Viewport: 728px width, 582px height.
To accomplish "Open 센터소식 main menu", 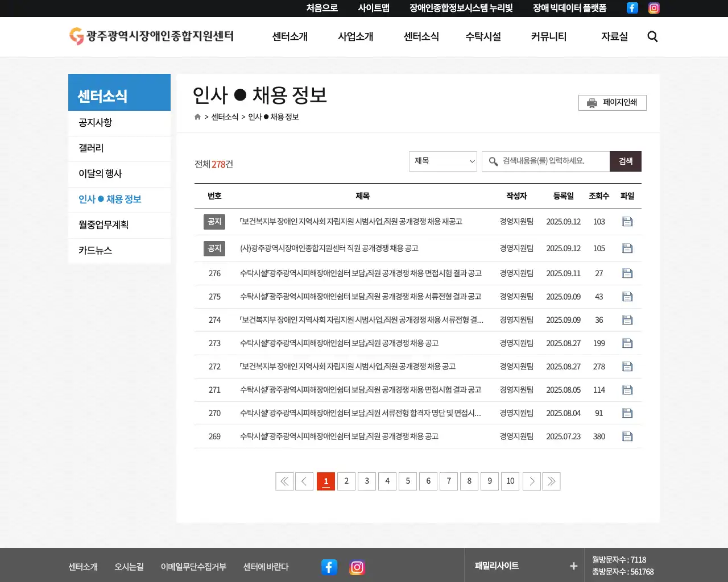I will [x=421, y=36].
